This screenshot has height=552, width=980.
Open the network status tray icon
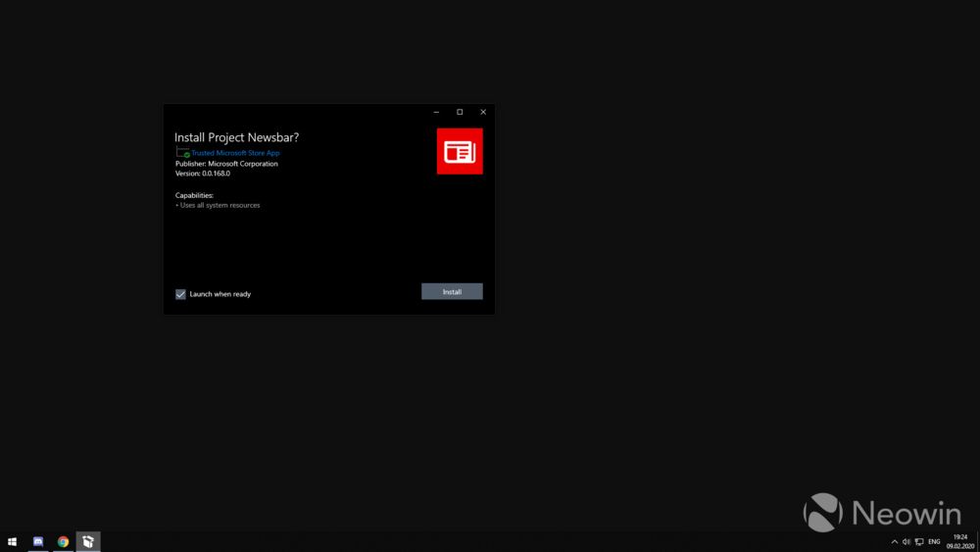[919, 542]
